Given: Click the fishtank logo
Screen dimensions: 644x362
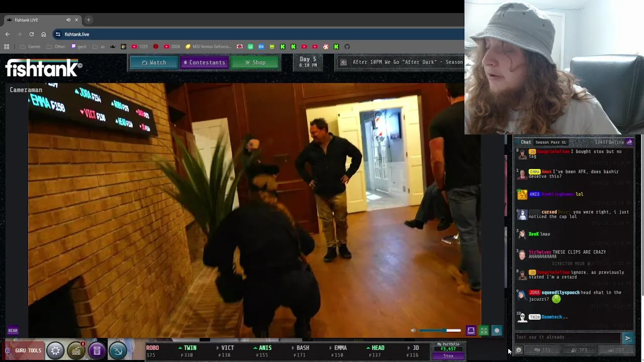Looking at the screenshot, I should (x=44, y=68).
